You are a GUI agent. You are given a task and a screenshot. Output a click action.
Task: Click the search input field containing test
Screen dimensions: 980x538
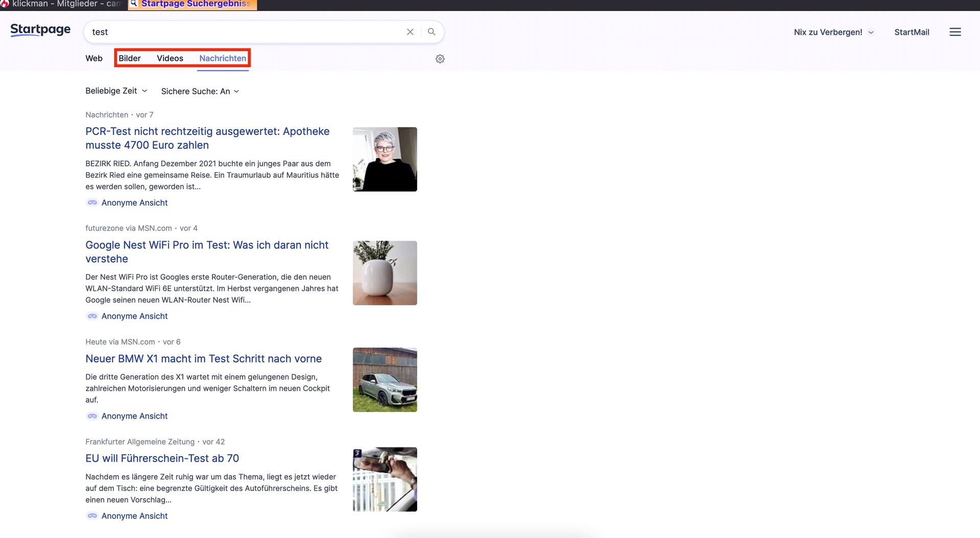click(x=245, y=32)
